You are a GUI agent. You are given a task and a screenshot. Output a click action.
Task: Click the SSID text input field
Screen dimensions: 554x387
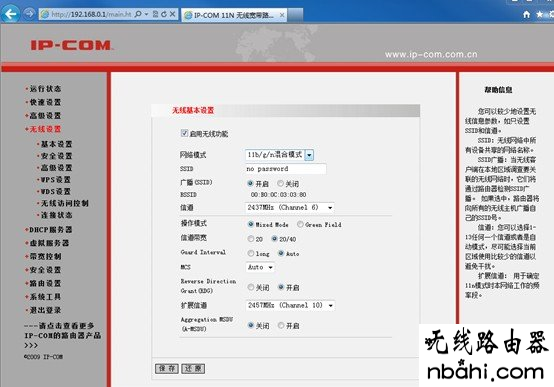click(x=285, y=169)
